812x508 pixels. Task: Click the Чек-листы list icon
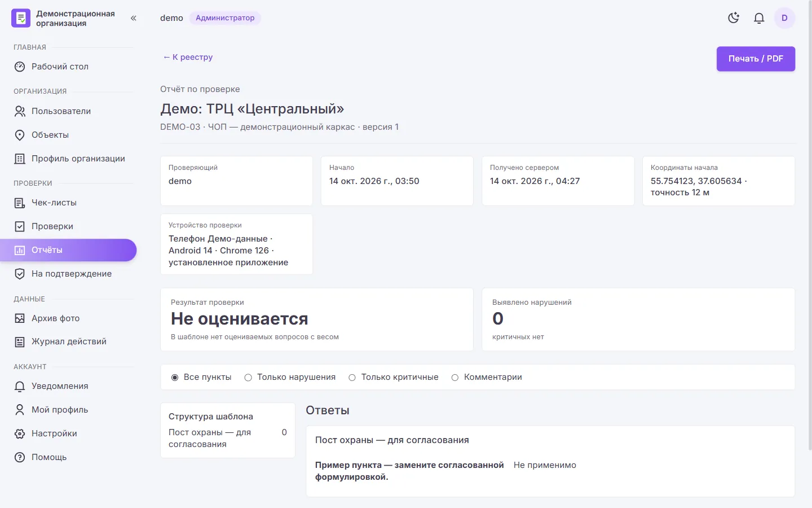pyautogui.click(x=20, y=203)
